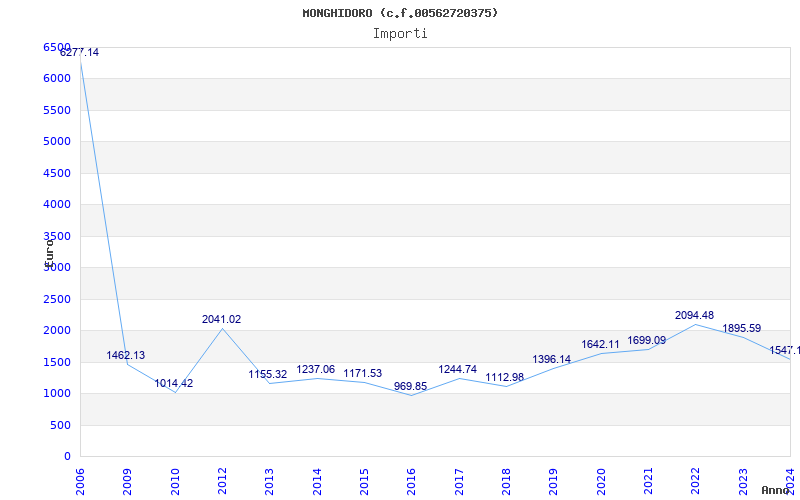This screenshot has width=800, height=500.
Task: Click the Anno x-axis title
Action: click(776, 490)
